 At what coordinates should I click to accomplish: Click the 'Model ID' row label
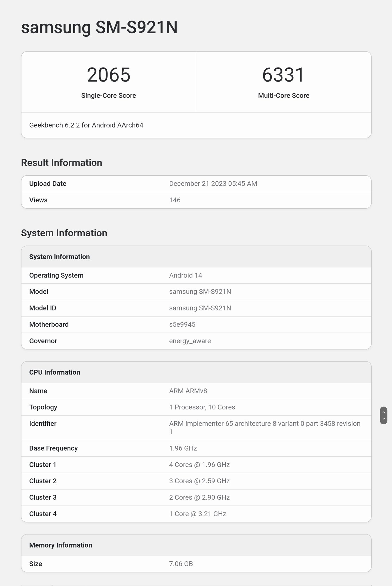click(43, 308)
